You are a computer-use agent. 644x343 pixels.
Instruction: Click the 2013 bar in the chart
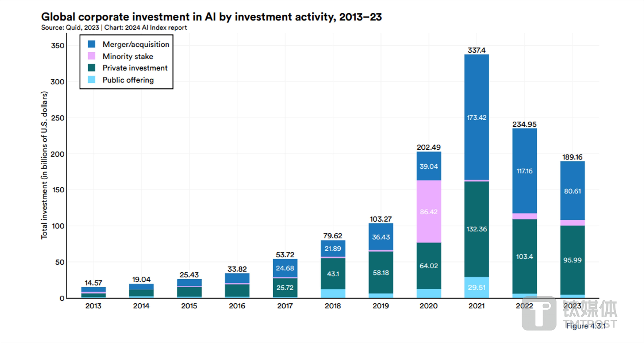93,293
